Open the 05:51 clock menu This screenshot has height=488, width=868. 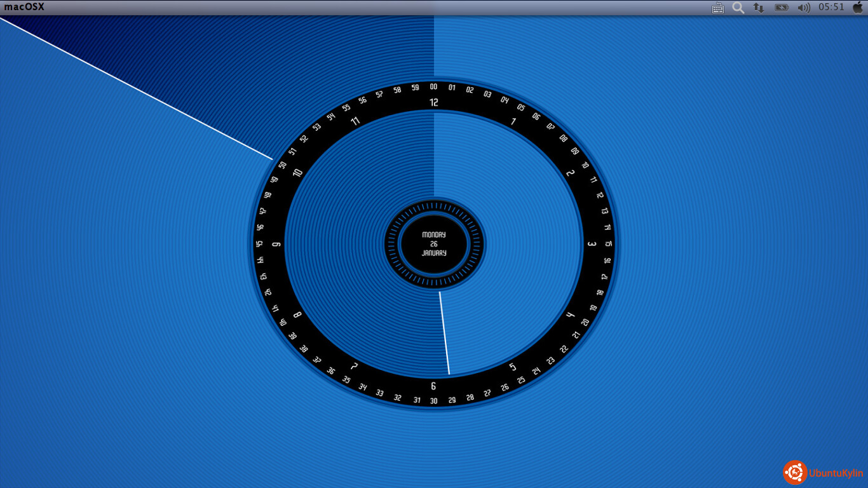pos(831,7)
